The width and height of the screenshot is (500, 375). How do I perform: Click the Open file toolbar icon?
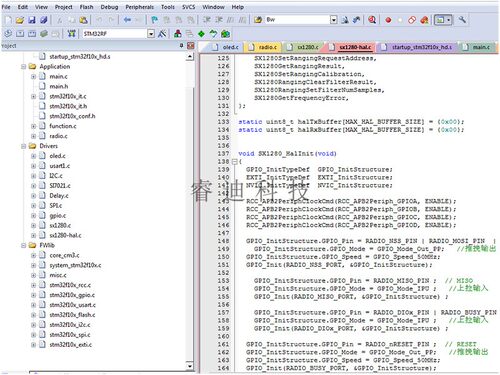tap(20, 20)
